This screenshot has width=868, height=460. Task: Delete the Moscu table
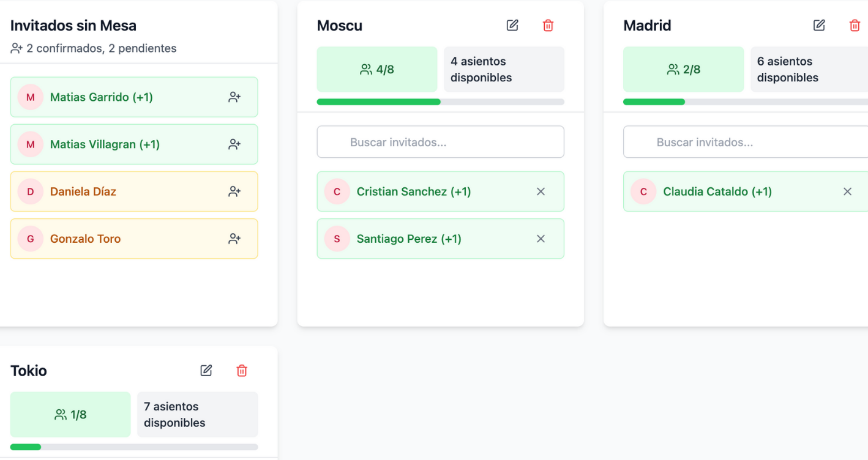pos(548,25)
